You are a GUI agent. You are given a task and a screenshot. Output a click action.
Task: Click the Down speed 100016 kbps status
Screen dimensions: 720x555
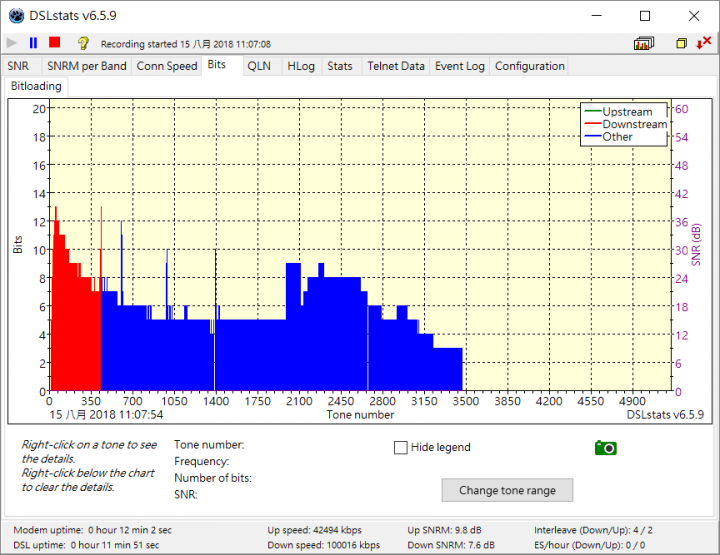point(324,545)
